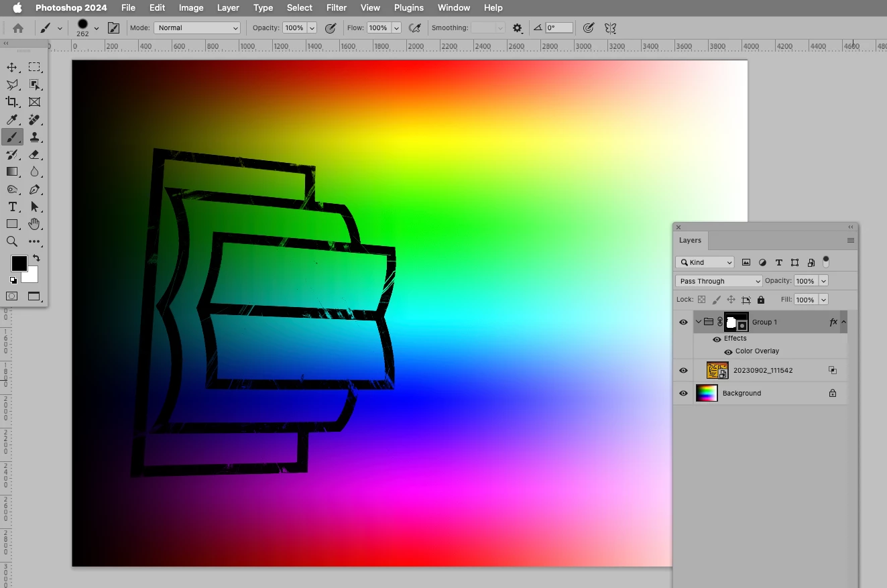Select the Frame tool
Image resolution: width=887 pixels, height=588 pixels.
(x=34, y=102)
